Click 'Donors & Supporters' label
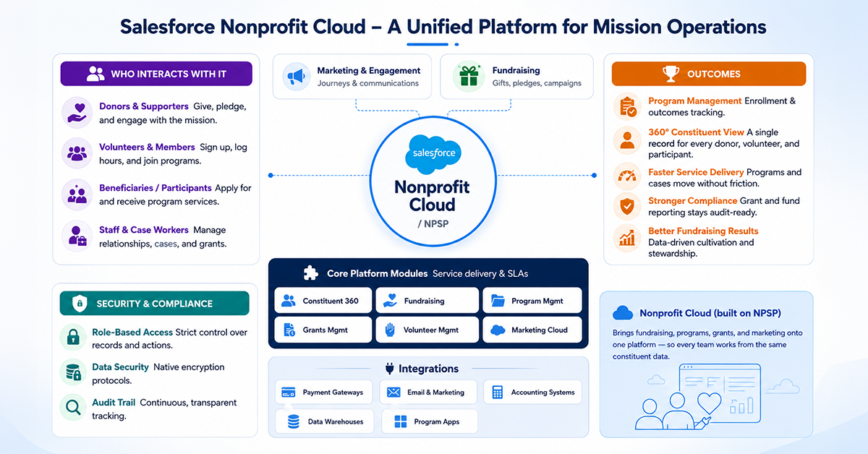The image size is (868, 454). [x=144, y=106]
